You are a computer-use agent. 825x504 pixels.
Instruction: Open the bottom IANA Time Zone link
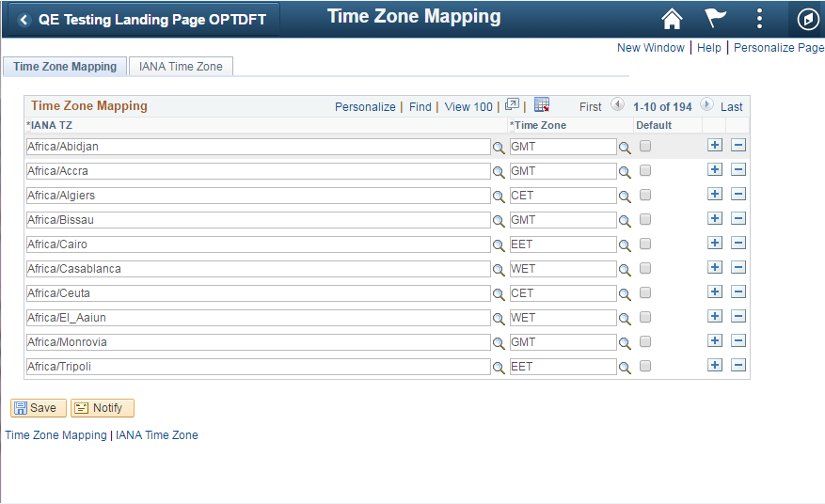click(x=157, y=435)
